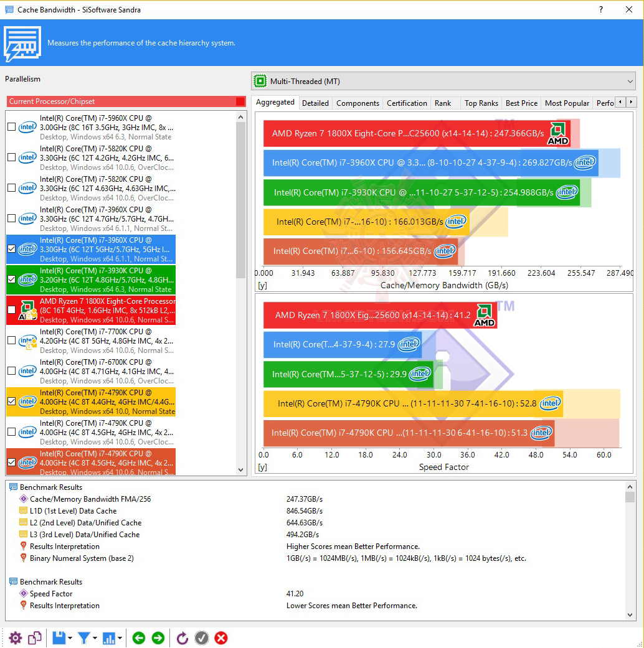
Task: Click the processor list scrollbar thumb
Action: (241, 200)
